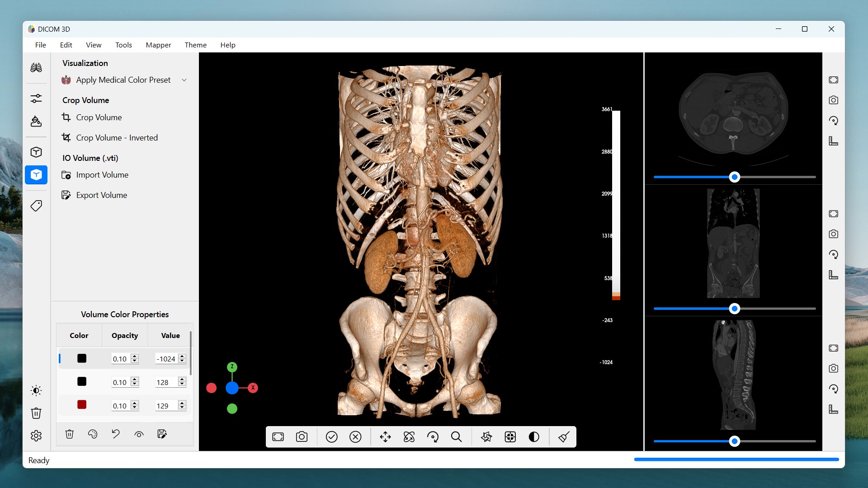The image size is (868, 488).
Task: Click the brush clear tool in toolbar
Action: tap(564, 437)
